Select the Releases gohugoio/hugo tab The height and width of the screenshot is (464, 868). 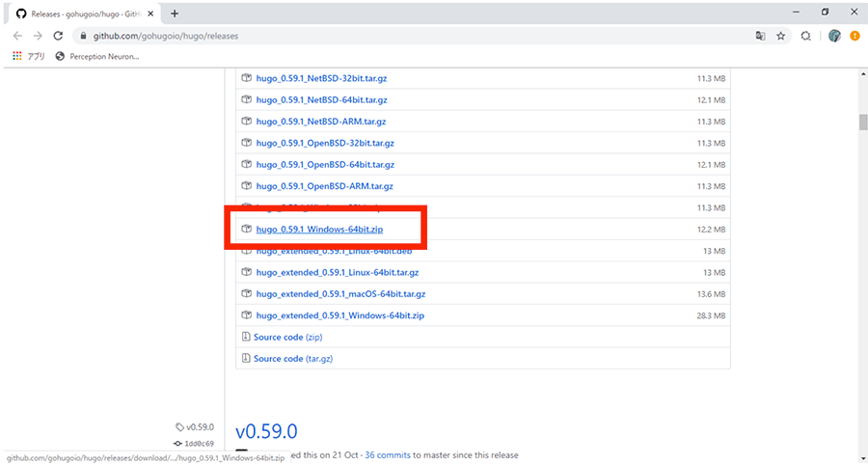(83, 14)
